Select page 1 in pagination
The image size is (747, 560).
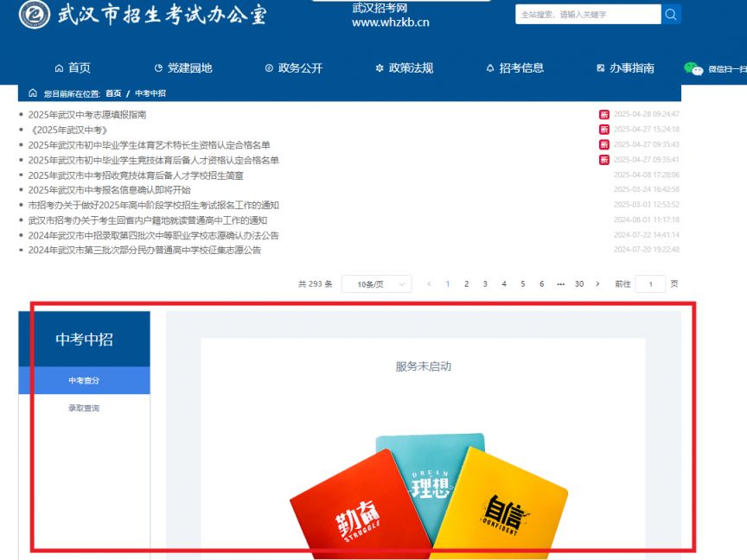447,283
